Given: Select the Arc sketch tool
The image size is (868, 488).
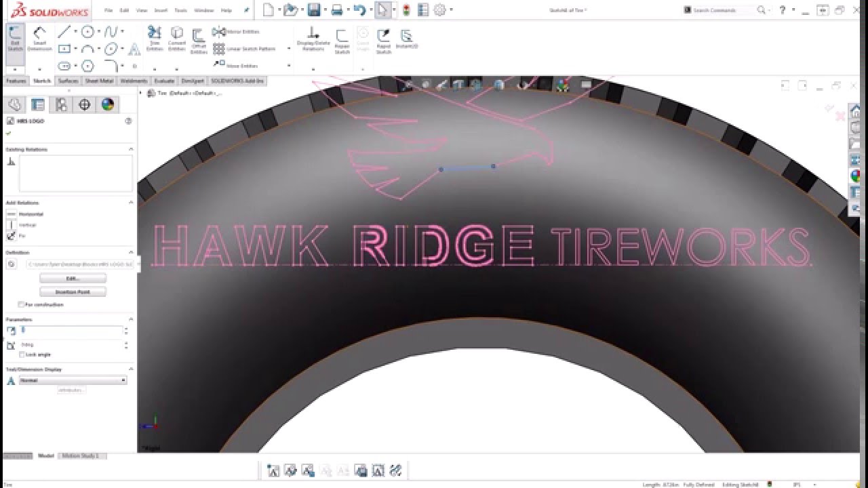Looking at the screenshot, I should (x=87, y=49).
